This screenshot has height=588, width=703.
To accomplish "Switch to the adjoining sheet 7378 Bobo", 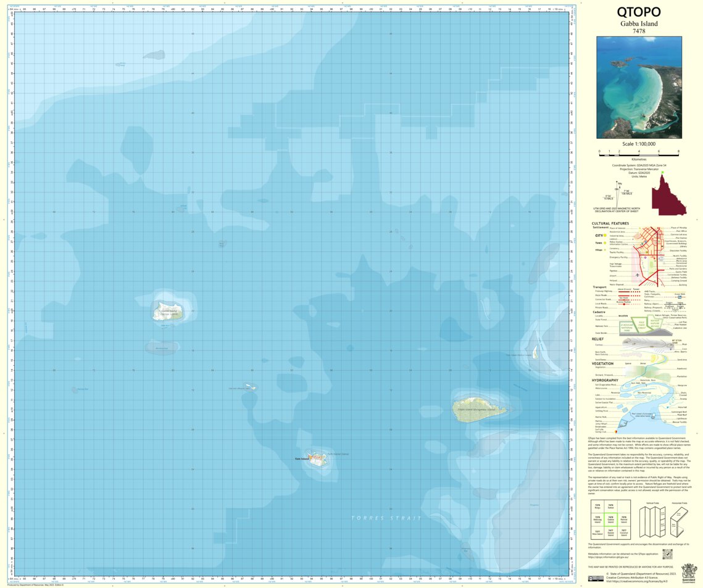I will 597,507.
